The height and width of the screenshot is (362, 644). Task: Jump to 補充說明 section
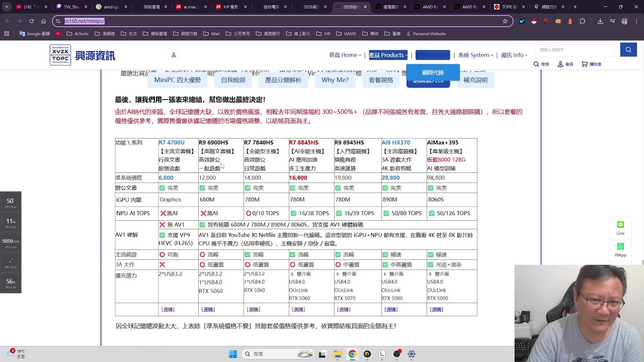pyautogui.click(x=475, y=80)
